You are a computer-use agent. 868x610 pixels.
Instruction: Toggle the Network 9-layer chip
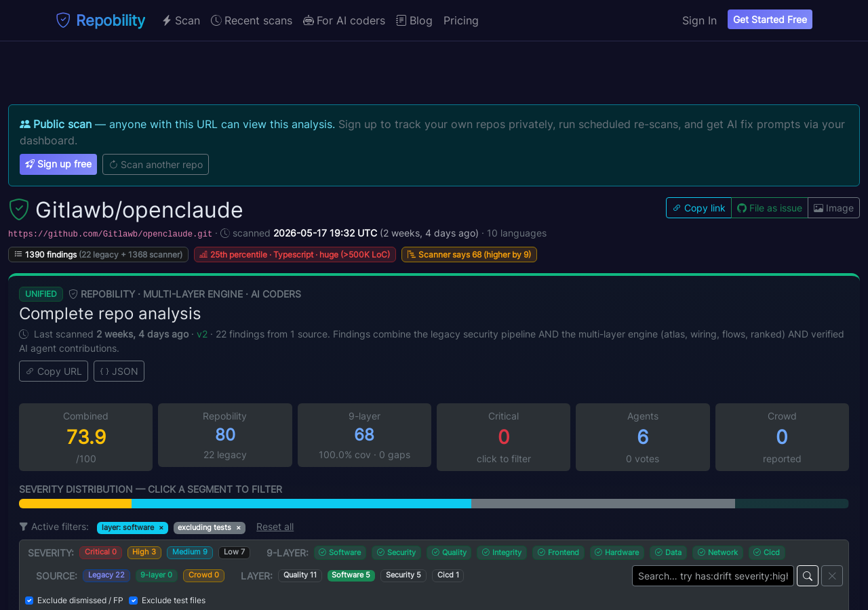(x=717, y=552)
